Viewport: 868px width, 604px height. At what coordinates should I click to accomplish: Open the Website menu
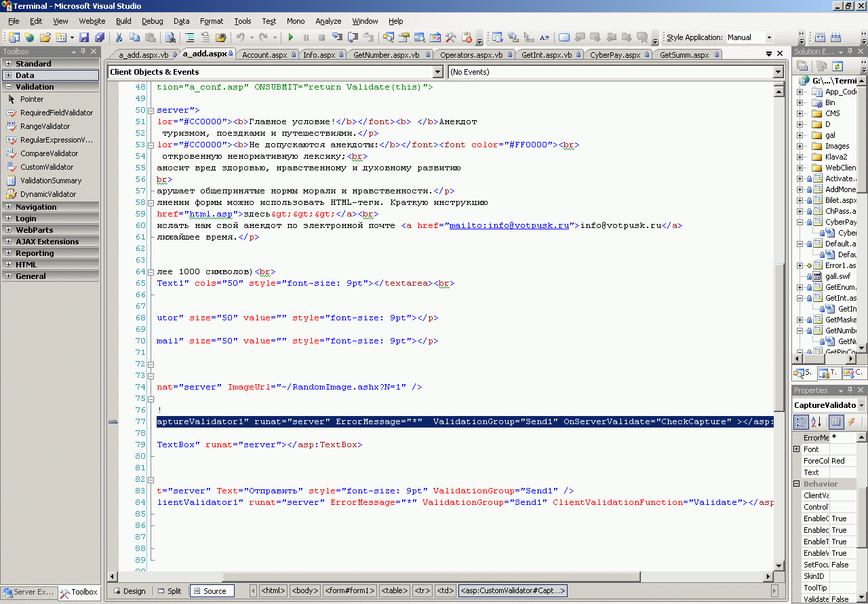92,21
